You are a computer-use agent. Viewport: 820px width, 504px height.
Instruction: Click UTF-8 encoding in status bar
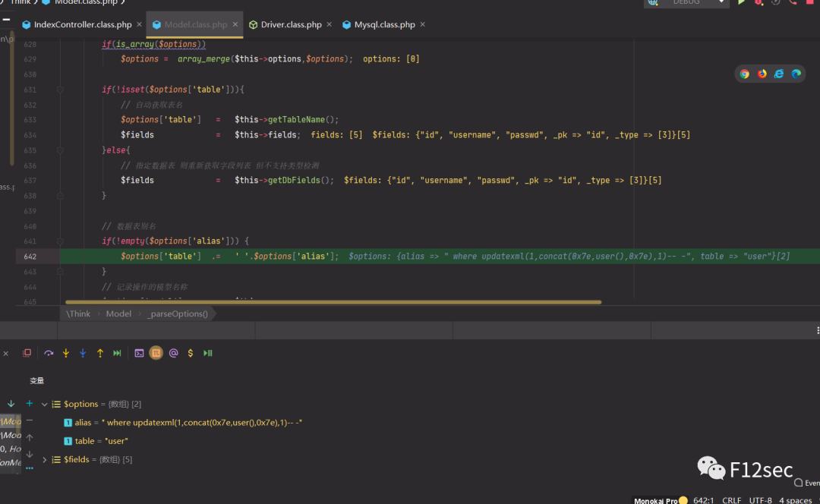[760, 500]
